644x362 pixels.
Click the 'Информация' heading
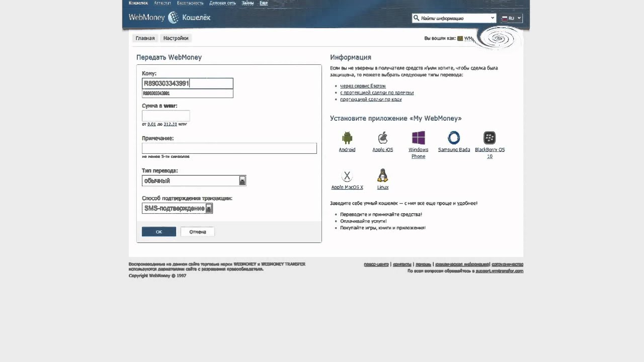(351, 57)
